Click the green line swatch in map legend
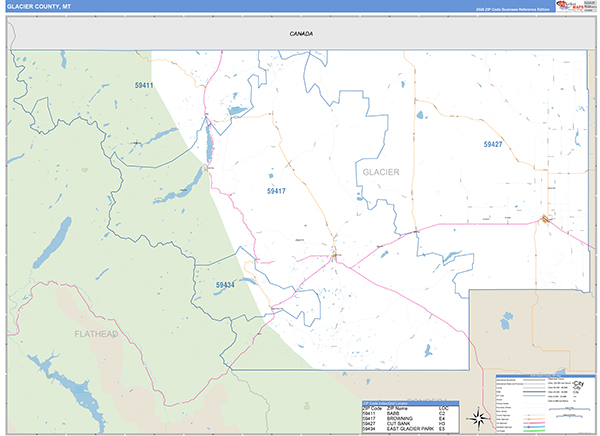Screen dimensions: 600x436 pyautogui.click(x=534, y=431)
